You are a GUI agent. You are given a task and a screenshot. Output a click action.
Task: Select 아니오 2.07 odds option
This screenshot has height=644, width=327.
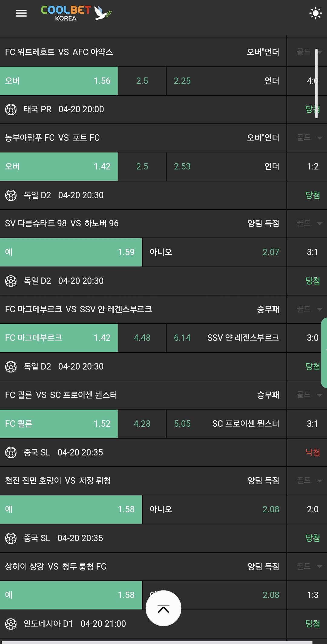pos(214,252)
